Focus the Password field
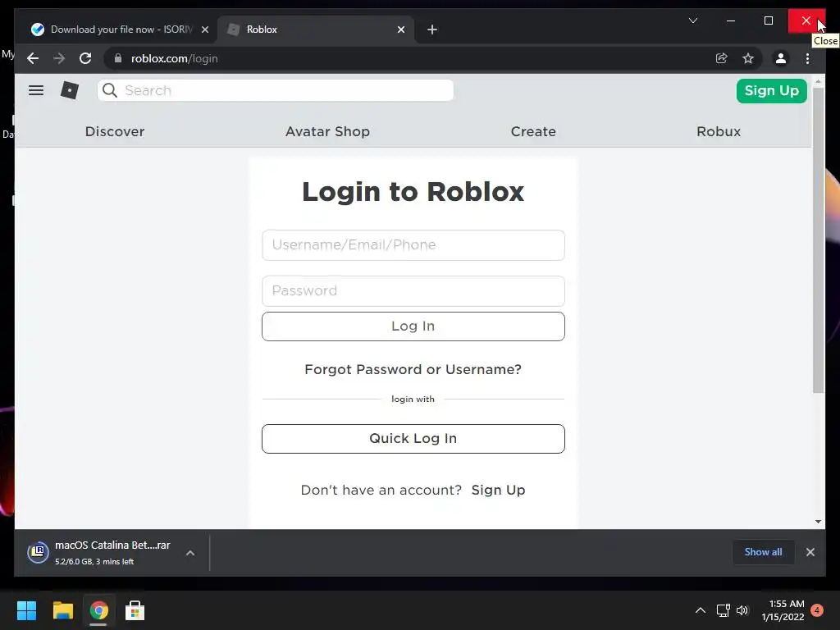The width and height of the screenshot is (840, 630). coord(413,291)
